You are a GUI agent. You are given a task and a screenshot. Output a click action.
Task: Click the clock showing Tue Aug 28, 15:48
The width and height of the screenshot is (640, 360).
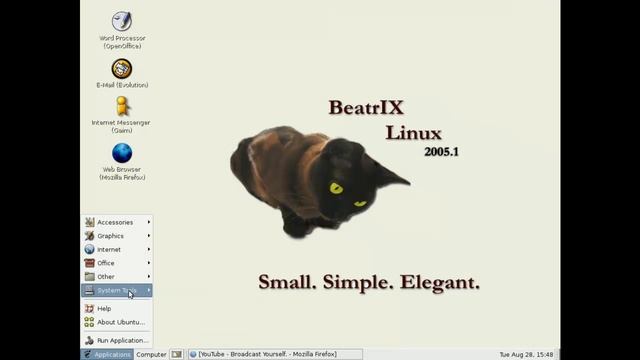(x=526, y=355)
